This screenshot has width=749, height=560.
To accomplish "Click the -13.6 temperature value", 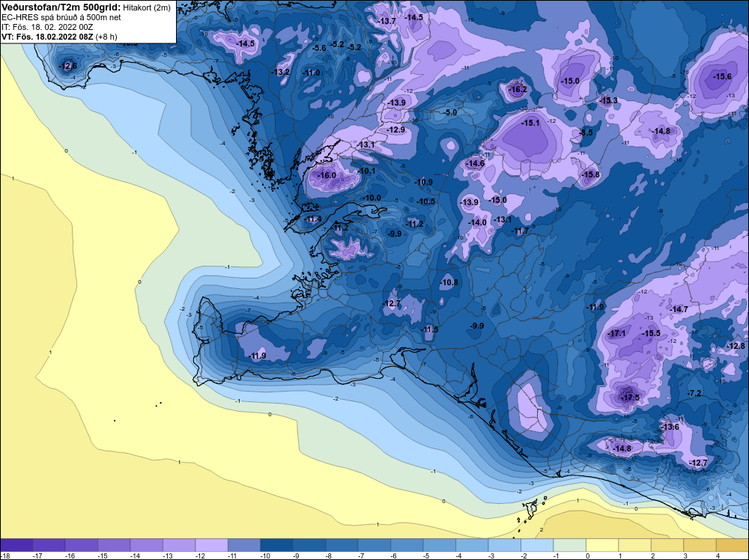I will coord(670,427).
